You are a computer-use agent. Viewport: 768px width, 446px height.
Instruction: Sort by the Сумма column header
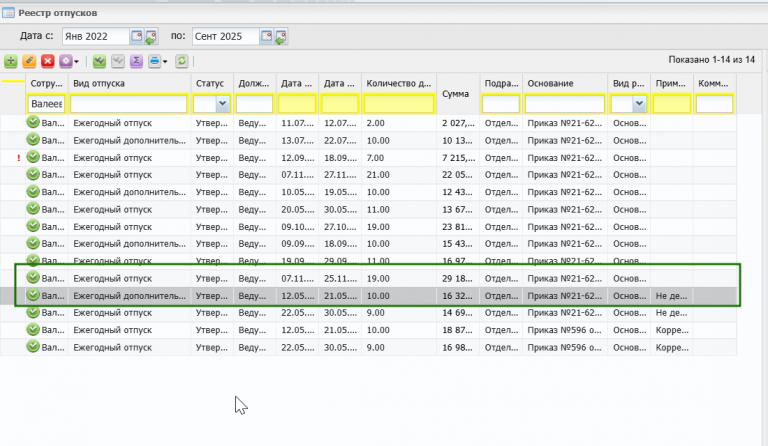pyautogui.click(x=458, y=94)
